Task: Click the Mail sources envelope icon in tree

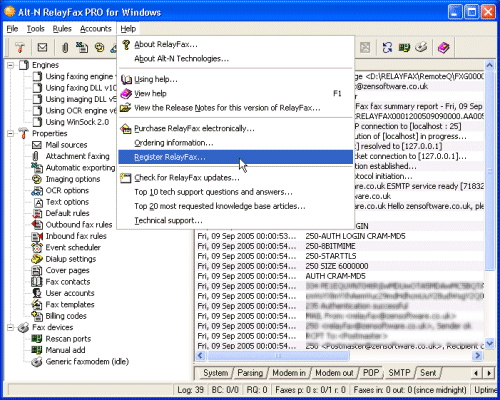Action: coord(37,145)
